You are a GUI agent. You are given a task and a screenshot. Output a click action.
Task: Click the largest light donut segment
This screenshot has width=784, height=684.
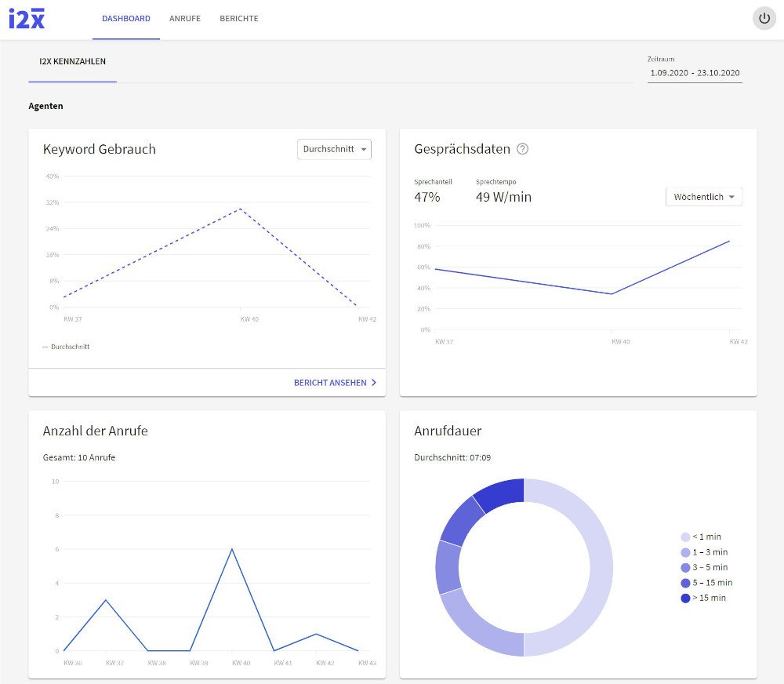[x=600, y=567]
